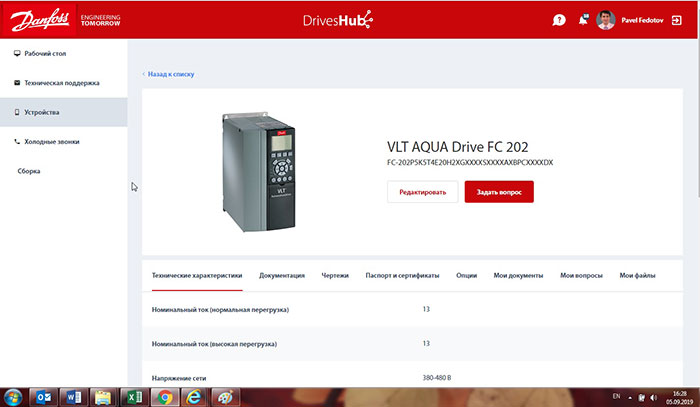Image resolution: width=700 pixels, height=407 pixels.
Task: Switch to the Мои вопросы tab
Action: (581, 275)
